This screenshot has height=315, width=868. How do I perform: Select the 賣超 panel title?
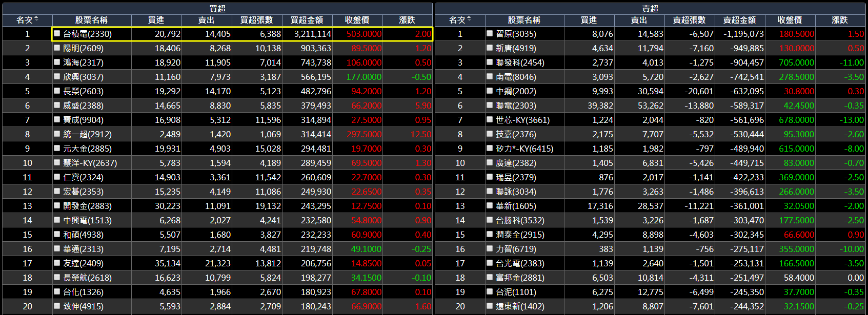(x=650, y=9)
